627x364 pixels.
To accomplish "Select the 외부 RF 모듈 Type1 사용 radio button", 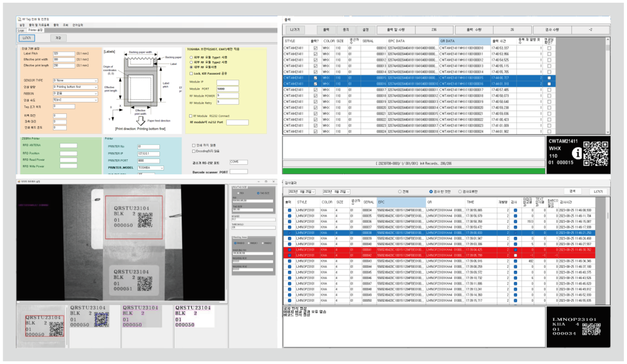I will tap(191, 57).
